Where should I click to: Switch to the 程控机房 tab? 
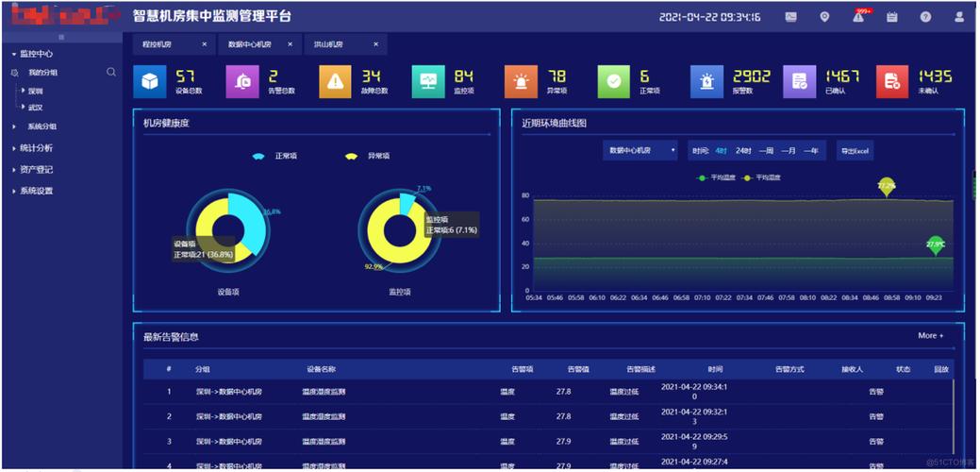click(x=158, y=44)
